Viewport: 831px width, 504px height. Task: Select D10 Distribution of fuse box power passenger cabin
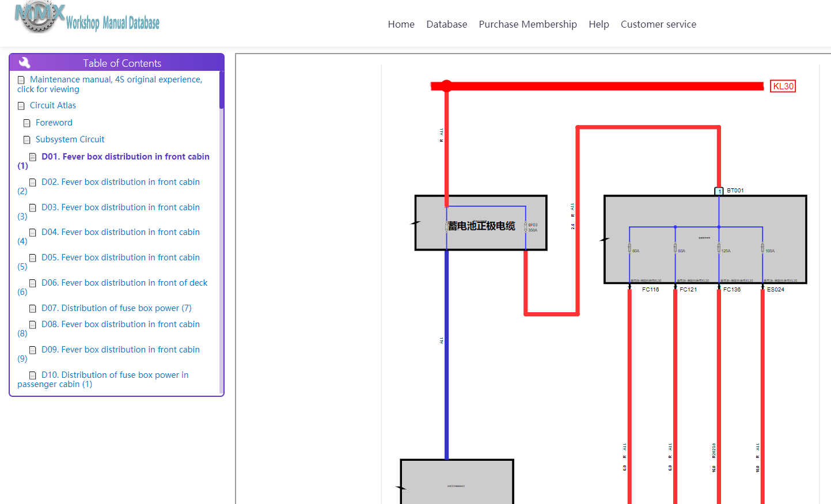pos(103,380)
